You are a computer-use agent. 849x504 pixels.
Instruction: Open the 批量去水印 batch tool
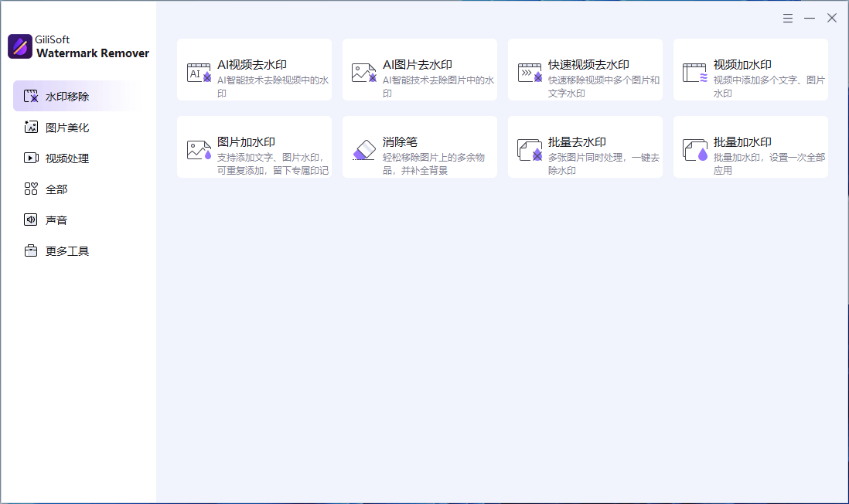pos(585,147)
